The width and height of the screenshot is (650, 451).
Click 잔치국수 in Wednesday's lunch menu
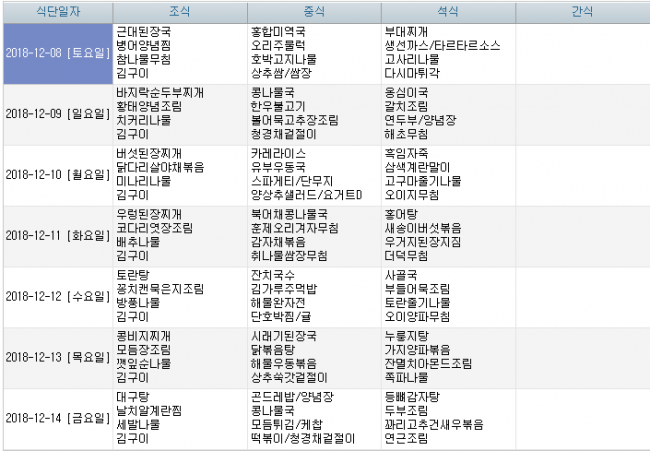point(274,274)
